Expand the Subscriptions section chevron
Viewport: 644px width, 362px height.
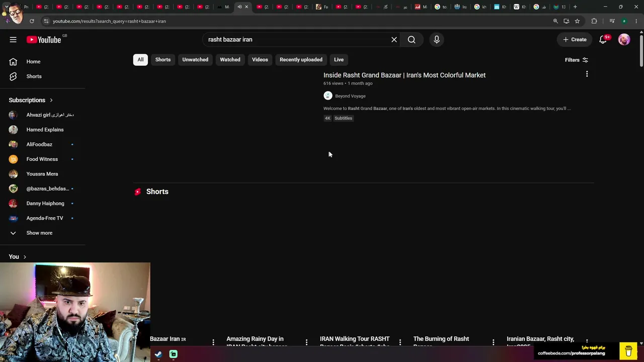tap(51, 100)
